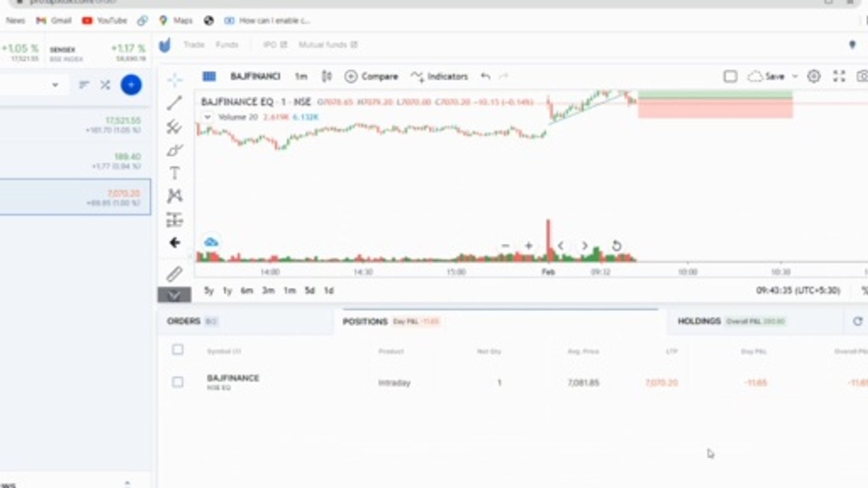Set chart range to 6m

247,291
